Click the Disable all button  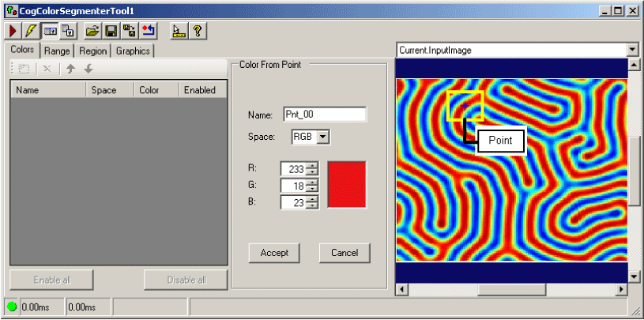(x=186, y=280)
